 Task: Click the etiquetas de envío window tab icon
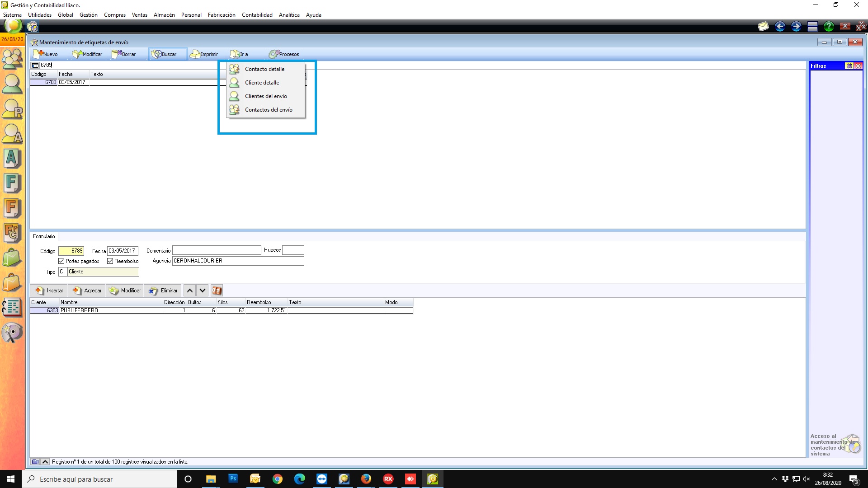pos(33,27)
